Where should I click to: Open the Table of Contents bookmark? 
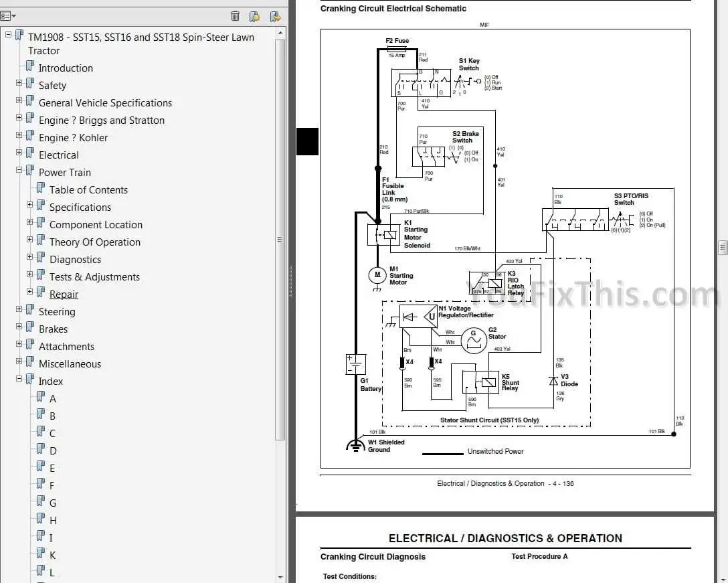89,190
